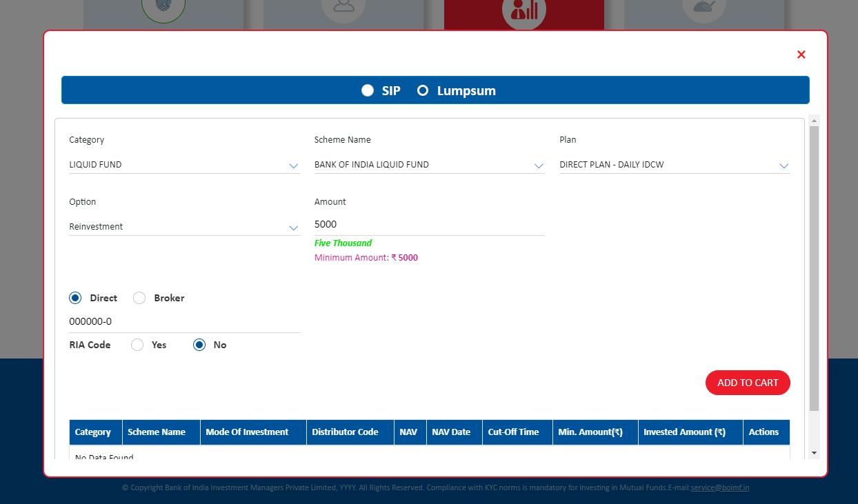This screenshot has width=858, height=504.
Task: Click the 'RIA Code' label
Action: pyautogui.click(x=90, y=345)
